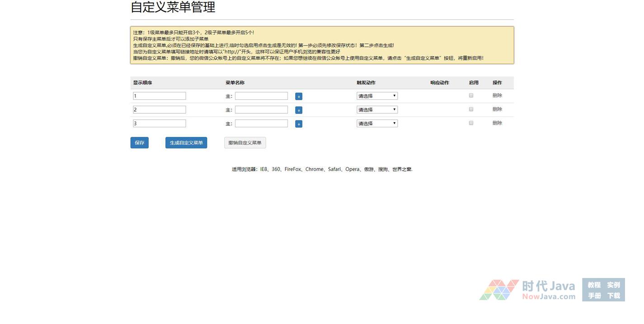Image resolution: width=644 pixels, height=324 pixels.
Task: Focus the display order field containing 1
Action: pyautogui.click(x=159, y=96)
